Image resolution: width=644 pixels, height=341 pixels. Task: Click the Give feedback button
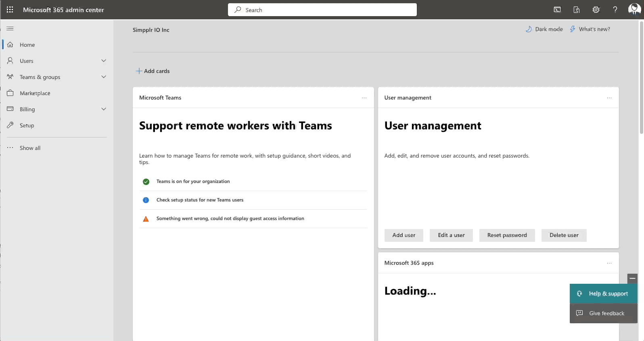(604, 313)
